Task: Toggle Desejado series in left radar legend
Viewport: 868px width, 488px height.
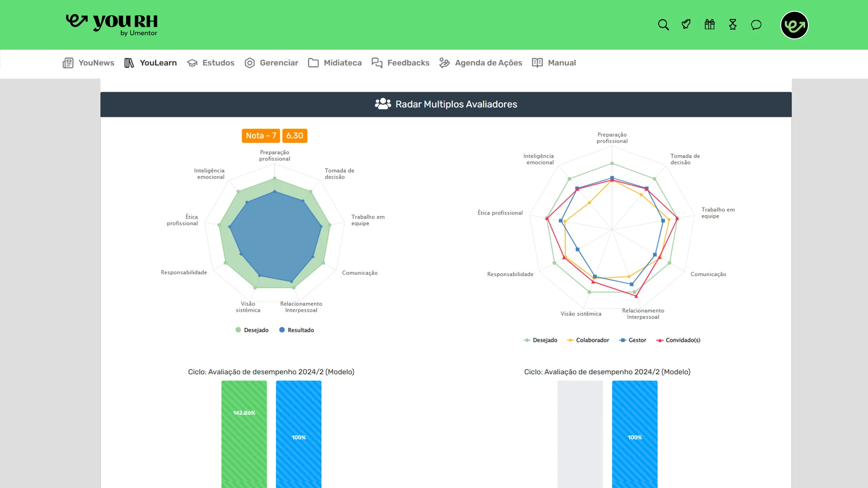Action: click(252, 330)
